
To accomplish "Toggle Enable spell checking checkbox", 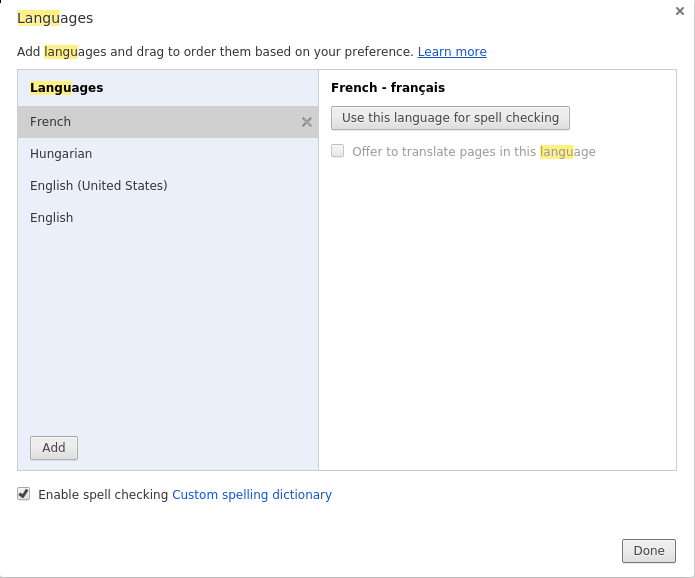I will point(23,494).
